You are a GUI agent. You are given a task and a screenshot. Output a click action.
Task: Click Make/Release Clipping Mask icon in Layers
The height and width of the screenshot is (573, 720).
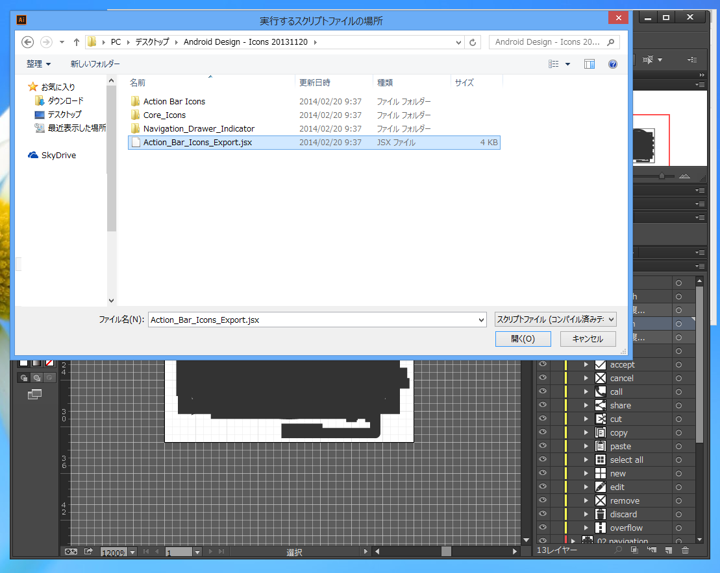coord(634,550)
